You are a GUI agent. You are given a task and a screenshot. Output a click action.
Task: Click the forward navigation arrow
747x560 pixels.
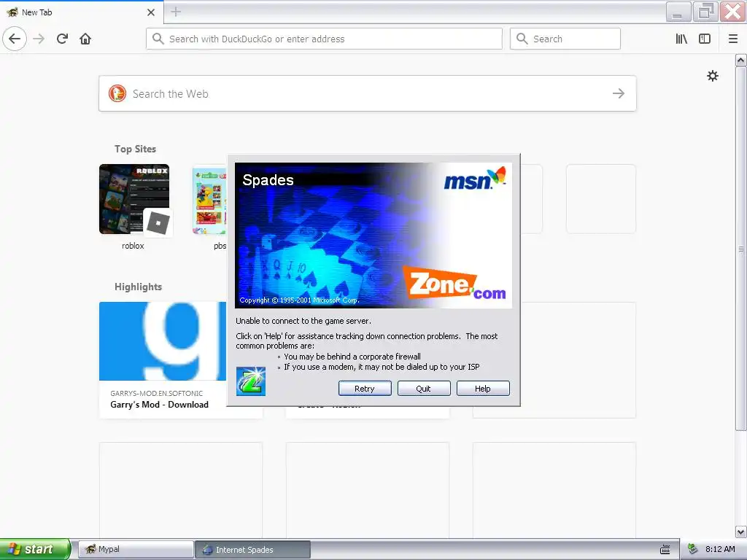[39, 39]
